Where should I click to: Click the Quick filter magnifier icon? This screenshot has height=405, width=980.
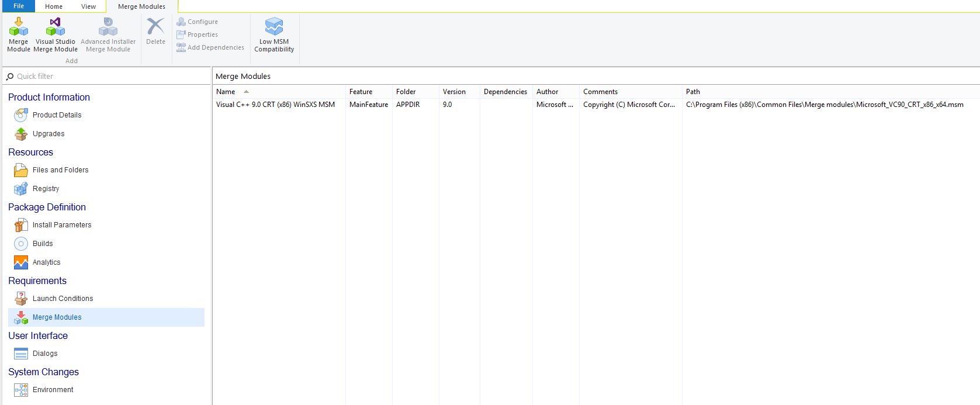pyautogui.click(x=10, y=77)
